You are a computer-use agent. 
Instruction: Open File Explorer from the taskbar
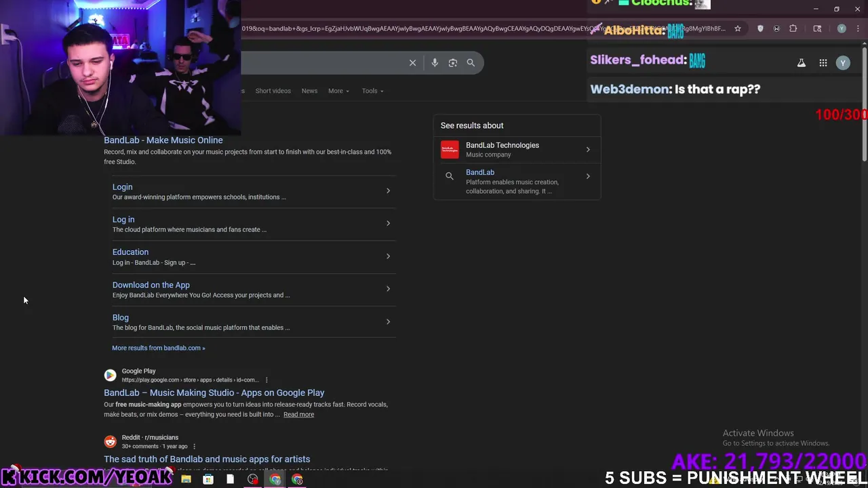(x=186, y=479)
